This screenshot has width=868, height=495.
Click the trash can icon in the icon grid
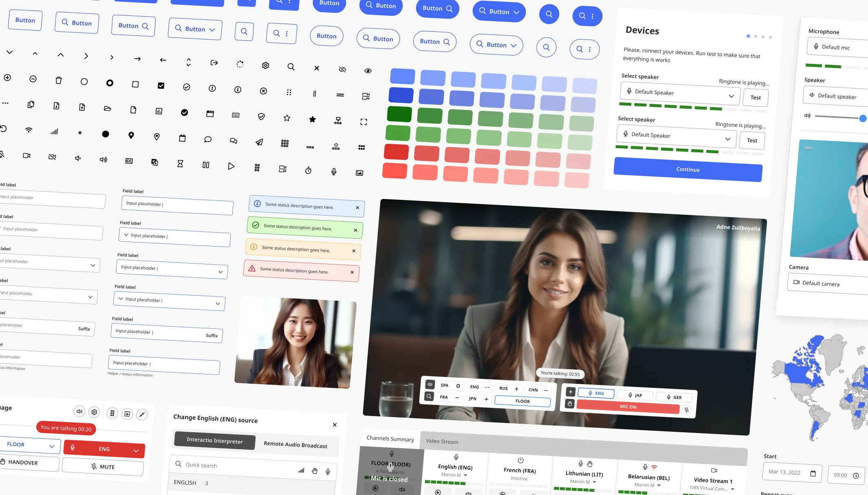point(59,80)
